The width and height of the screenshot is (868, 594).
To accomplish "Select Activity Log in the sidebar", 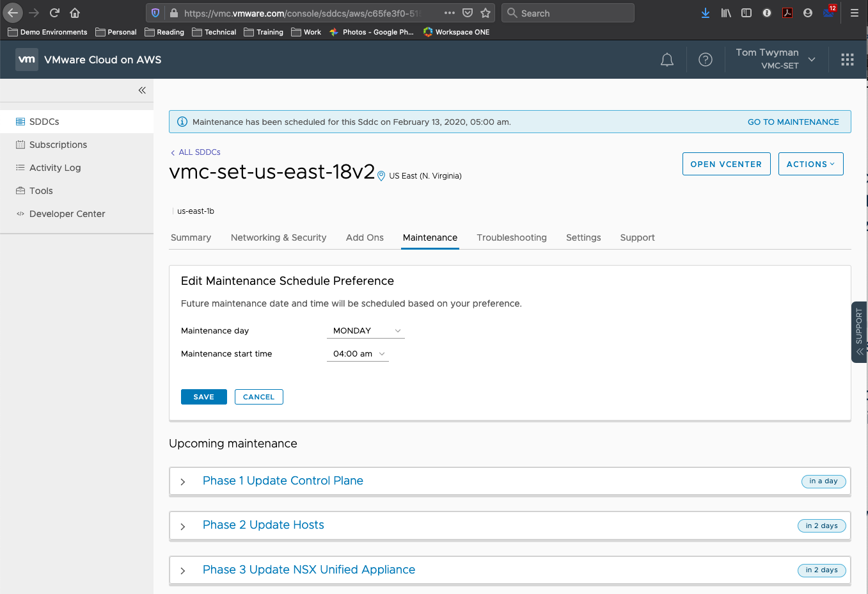I will pyautogui.click(x=55, y=168).
